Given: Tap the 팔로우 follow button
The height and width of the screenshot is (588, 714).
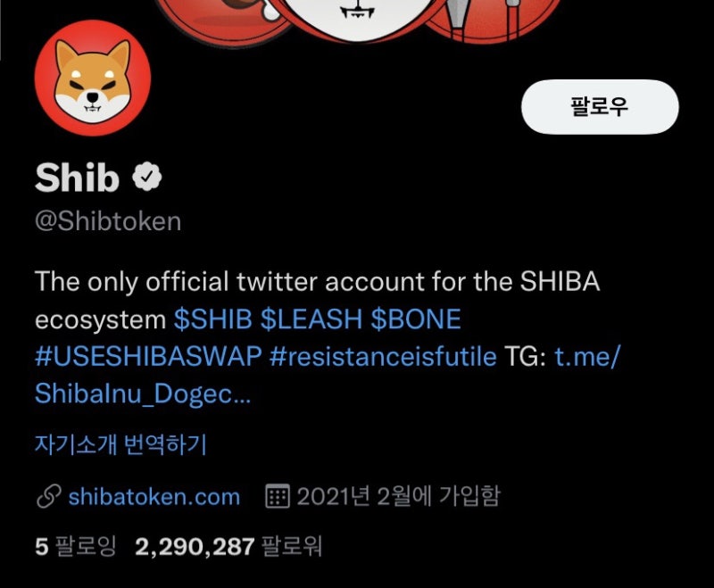Looking at the screenshot, I should (600, 106).
